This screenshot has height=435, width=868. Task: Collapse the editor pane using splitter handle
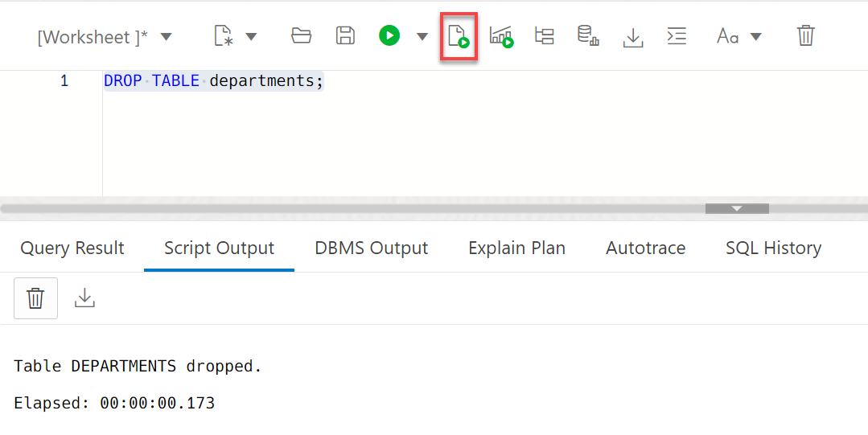[737, 208]
